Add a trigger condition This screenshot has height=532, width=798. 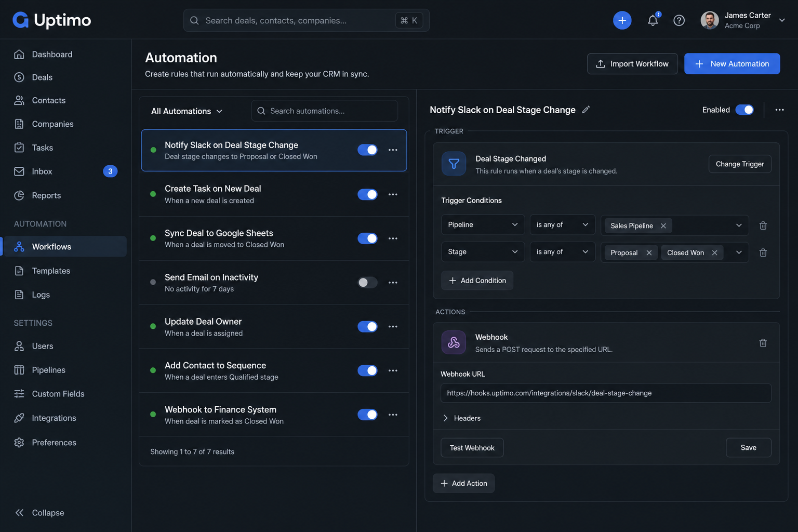tap(477, 281)
